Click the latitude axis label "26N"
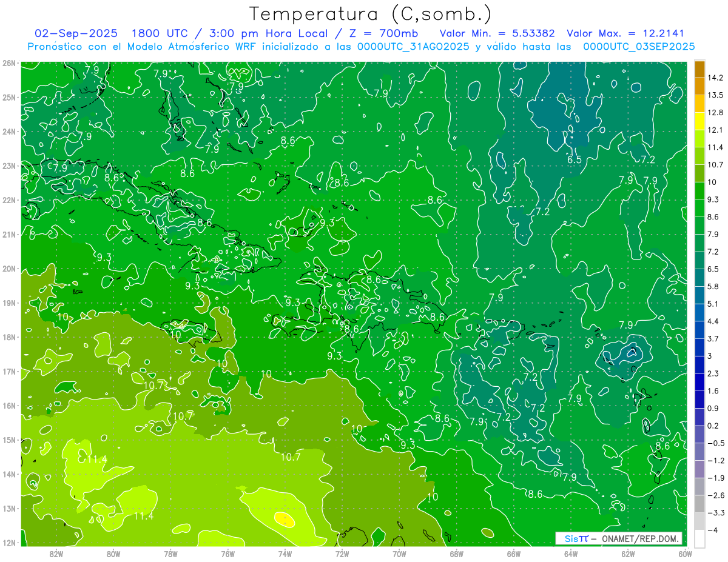 [9, 62]
